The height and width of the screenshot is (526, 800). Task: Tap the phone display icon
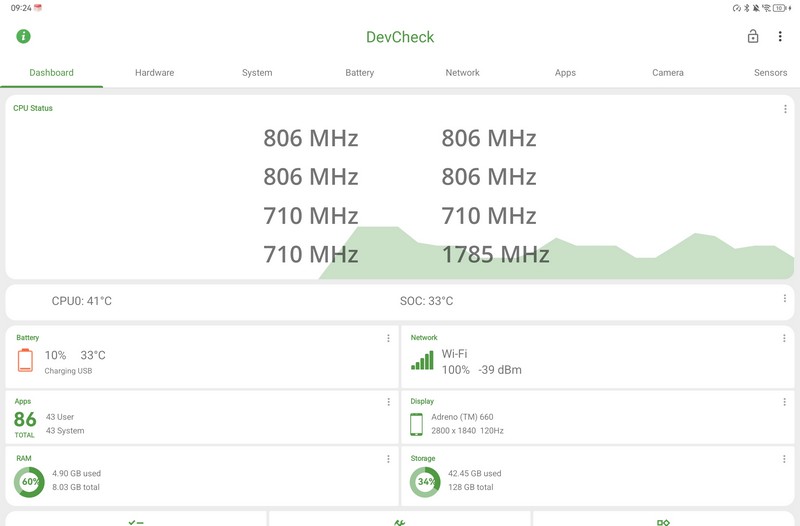click(x=417, y=424)
